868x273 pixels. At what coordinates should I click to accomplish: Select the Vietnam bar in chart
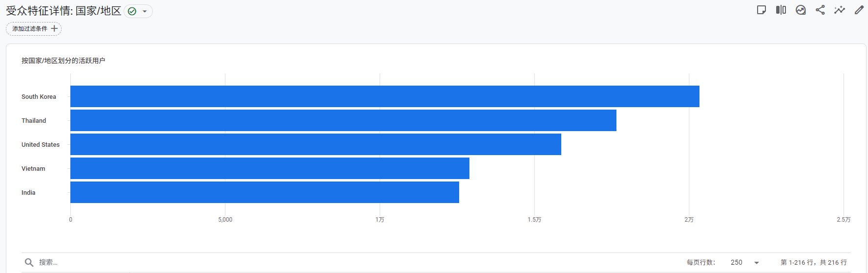pyautogui.click(x=270, y=168)
